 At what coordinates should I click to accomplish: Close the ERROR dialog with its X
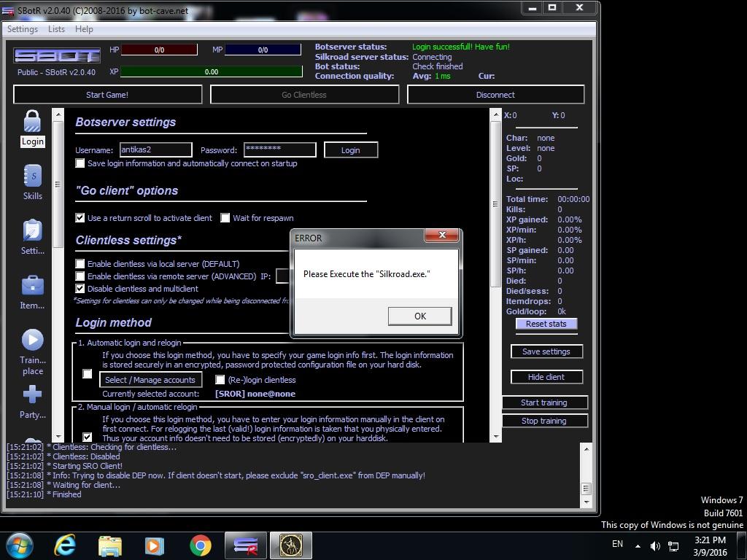coord(441,235)
